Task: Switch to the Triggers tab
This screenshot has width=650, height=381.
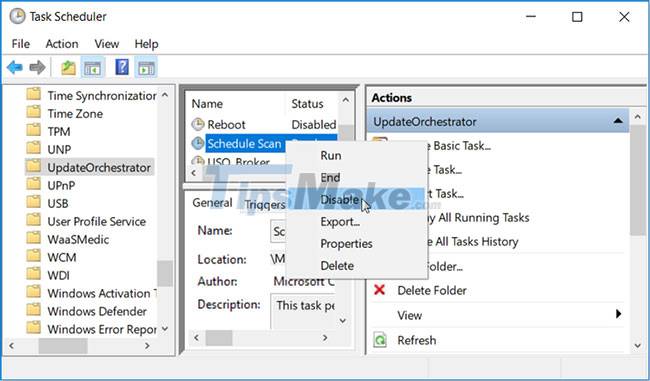Action: [x=264, y=204]
